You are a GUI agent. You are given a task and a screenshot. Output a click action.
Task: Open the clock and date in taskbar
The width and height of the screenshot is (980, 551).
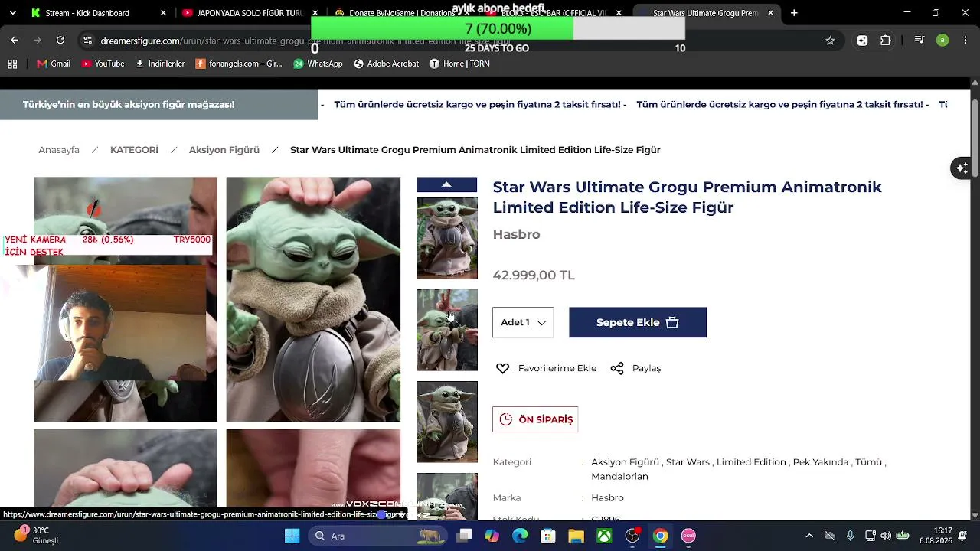coord(936,536)
